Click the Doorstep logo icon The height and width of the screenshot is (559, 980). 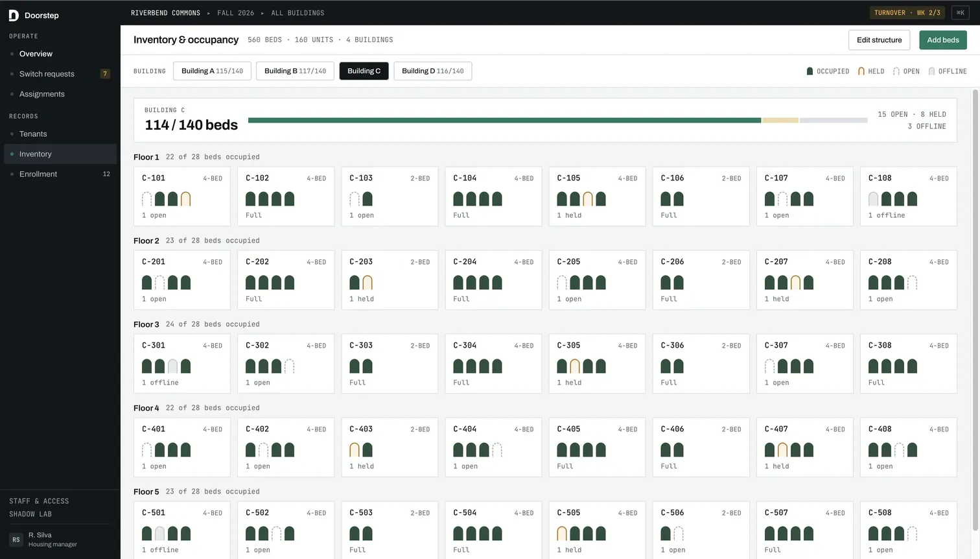14,15
